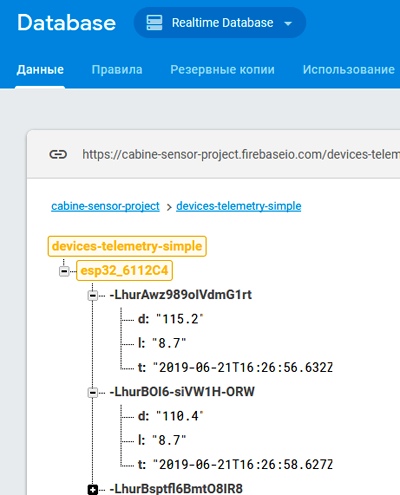Click the link icon beside database URL

tap(58, 154)
